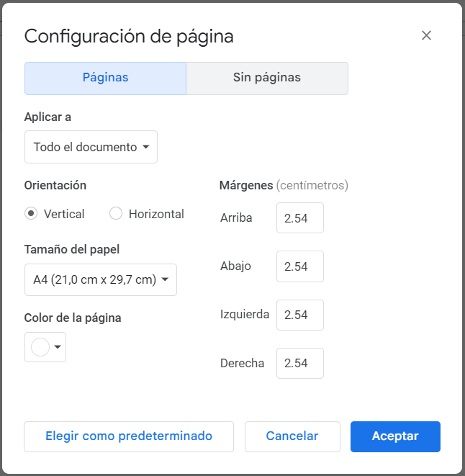Screen dimensions: 465x476
Task: Click the arrow next to Todo el documento
Action: tap(146, 147)
